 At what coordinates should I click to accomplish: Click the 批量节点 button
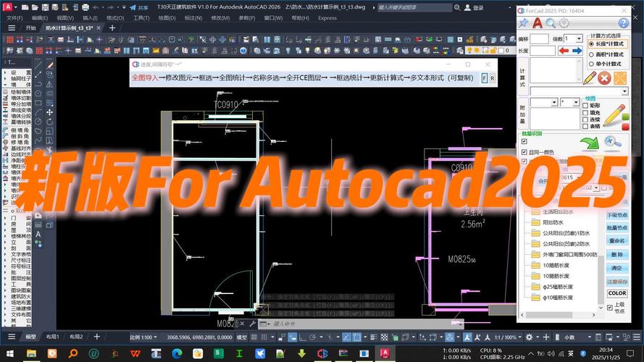(x=617, y=228)
